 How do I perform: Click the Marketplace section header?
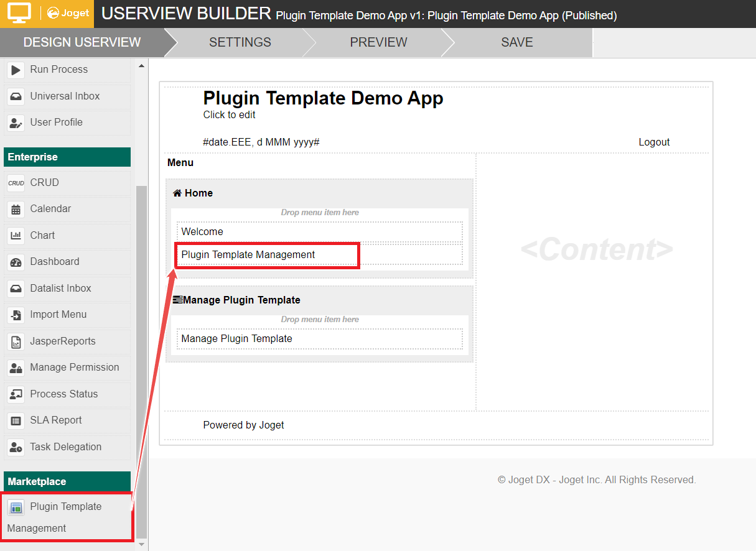[x=67, y=482]
